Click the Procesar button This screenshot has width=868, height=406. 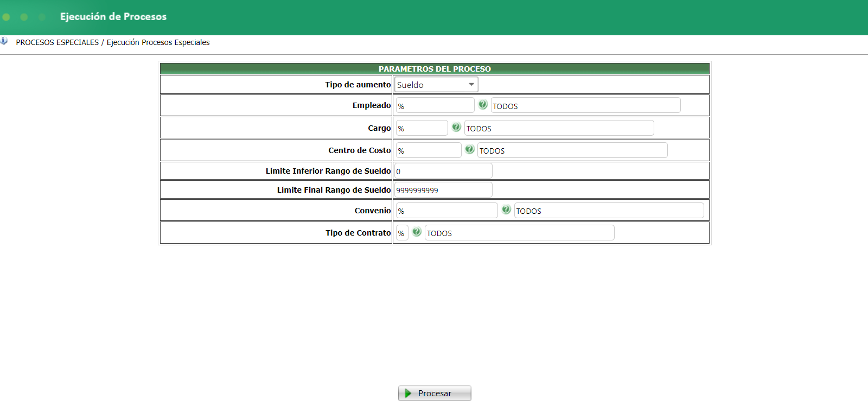click(435, 393)
